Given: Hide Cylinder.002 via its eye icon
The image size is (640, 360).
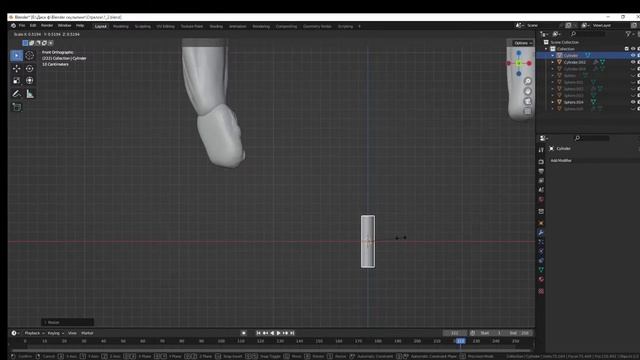Looking at the screenshot, I should point(633,62).
